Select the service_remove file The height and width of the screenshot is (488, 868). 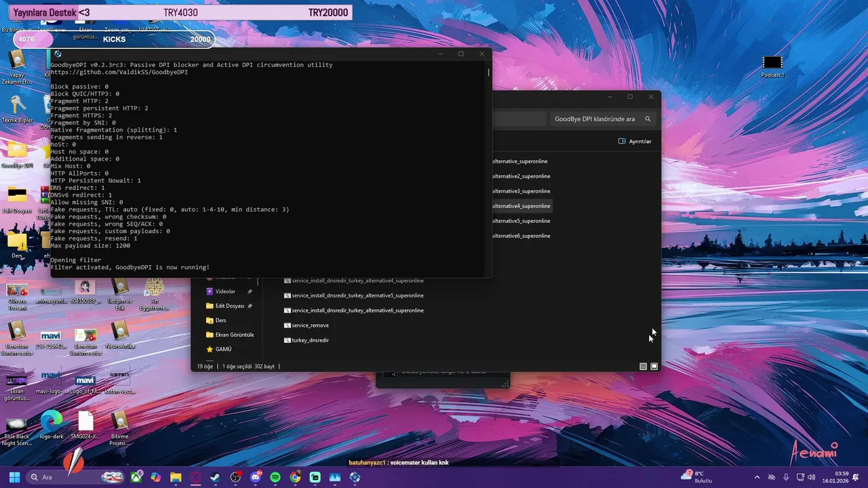coord(307,325)
